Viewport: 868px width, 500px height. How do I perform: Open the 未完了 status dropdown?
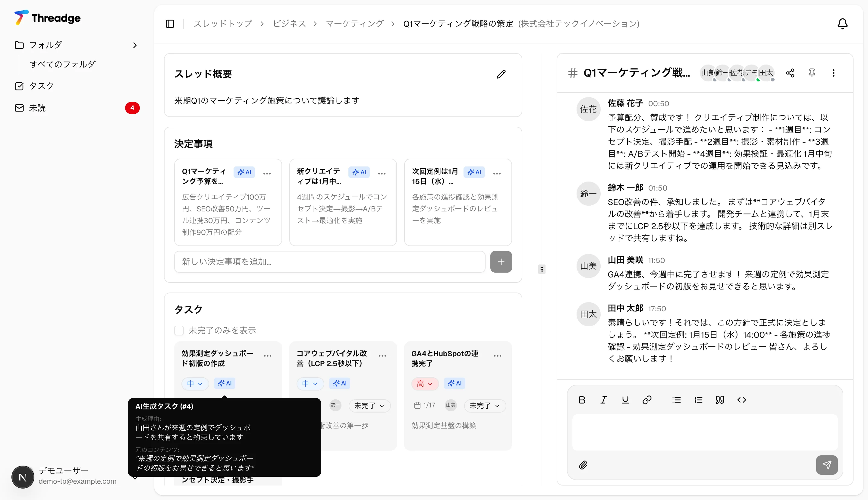tap(485, 406)
